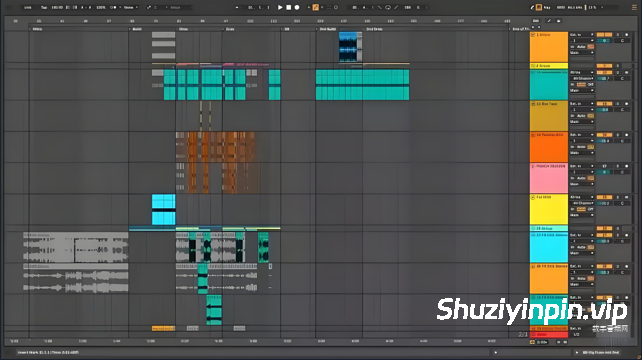Toggle the metronome button
Screen dimensions: 642x360
pyautogui.click(x=113, y=7)
